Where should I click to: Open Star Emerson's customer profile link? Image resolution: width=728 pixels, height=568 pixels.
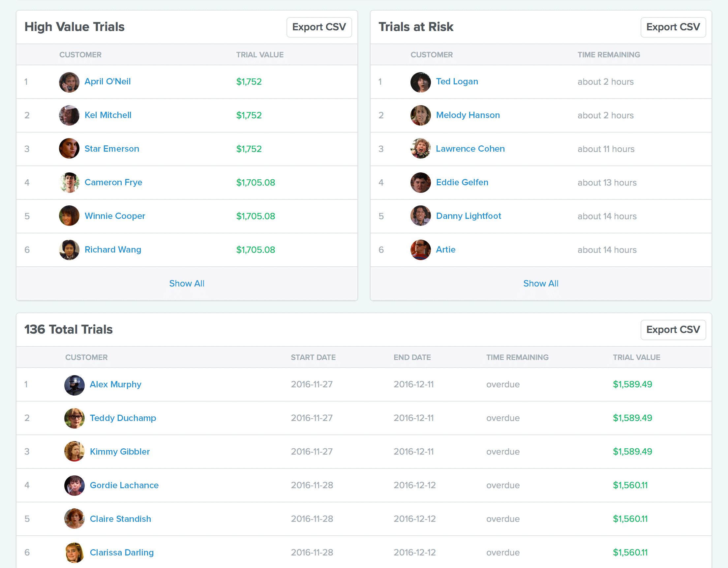[x=112, y=149]
